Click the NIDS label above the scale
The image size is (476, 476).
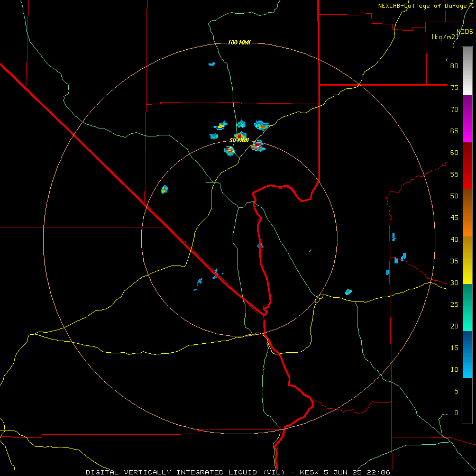click(x=464, y=31)
